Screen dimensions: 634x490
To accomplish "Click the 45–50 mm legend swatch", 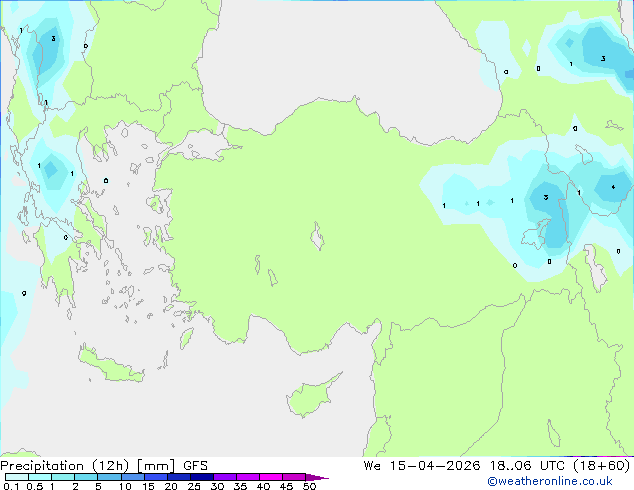I will tap(294, 477).
